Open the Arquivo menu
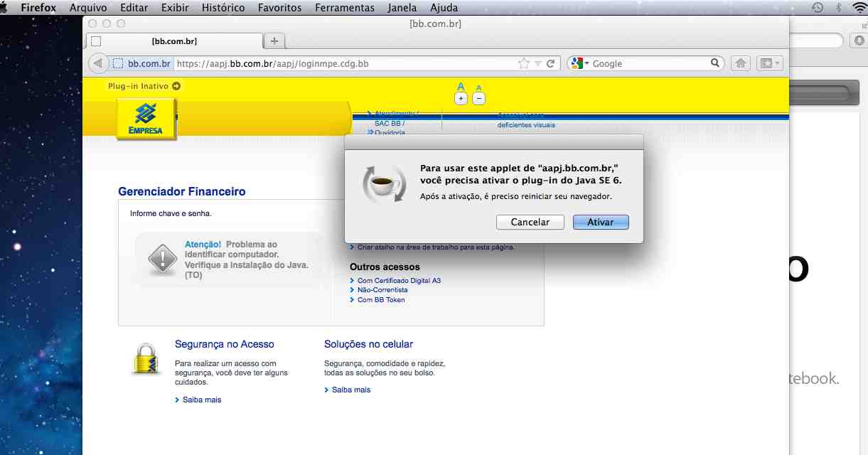Screen dimensions: 868x455 (88, 8)
